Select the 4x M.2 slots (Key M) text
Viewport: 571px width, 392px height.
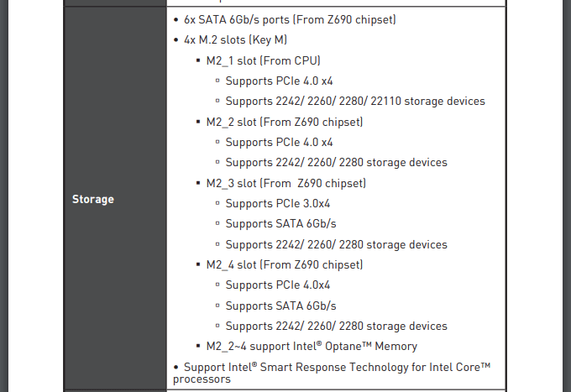tap(236, 39)
